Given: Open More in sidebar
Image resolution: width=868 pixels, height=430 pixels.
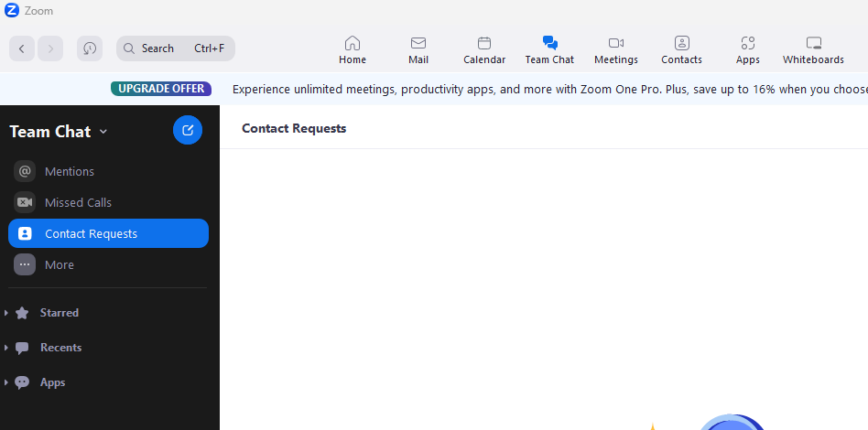Looking at the screenshot, I should (x=108, y=264).
